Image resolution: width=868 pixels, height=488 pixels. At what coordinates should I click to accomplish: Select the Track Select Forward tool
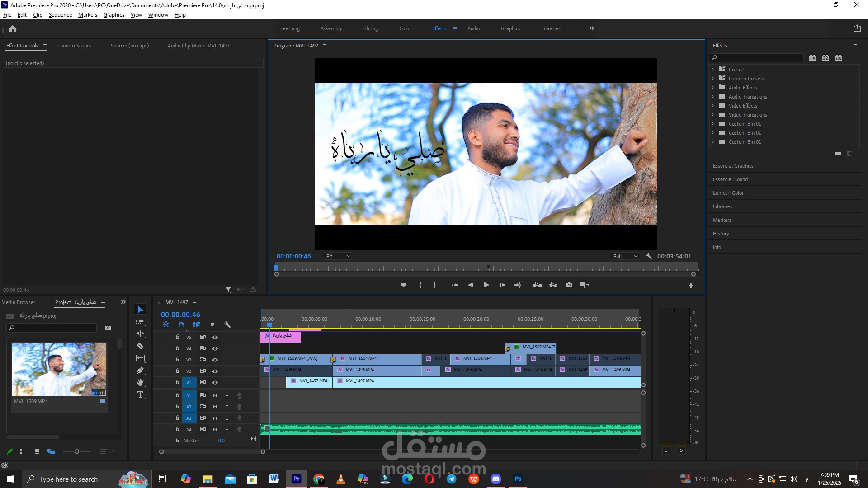pos(140,321)
